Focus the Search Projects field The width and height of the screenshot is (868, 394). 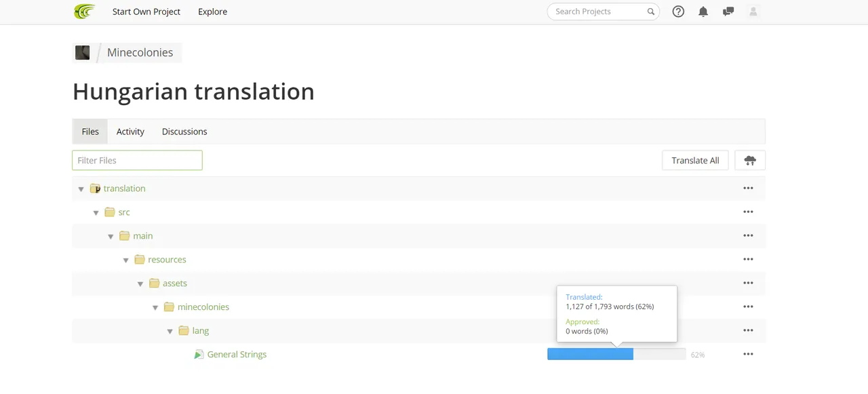(604, 12)
